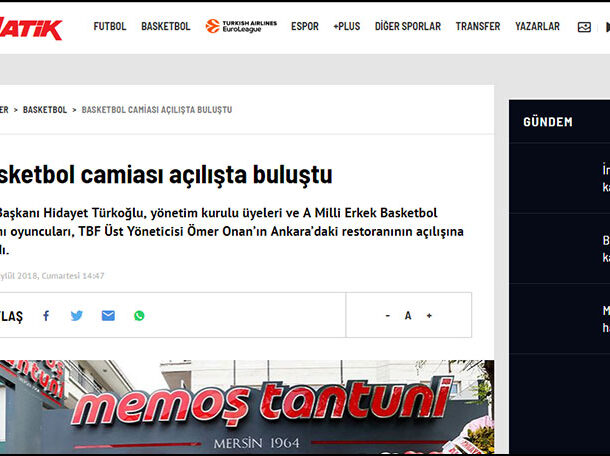Screen dimensions: 610x456
Task: Go to YAZARLAR page
Action: (x=537, y=27)
